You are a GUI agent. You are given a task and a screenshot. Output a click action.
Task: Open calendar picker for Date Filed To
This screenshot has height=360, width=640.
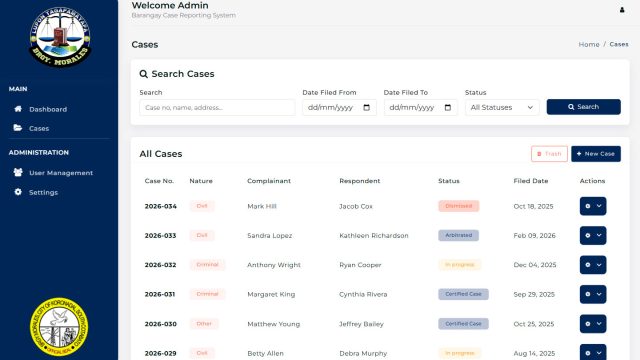448,107
